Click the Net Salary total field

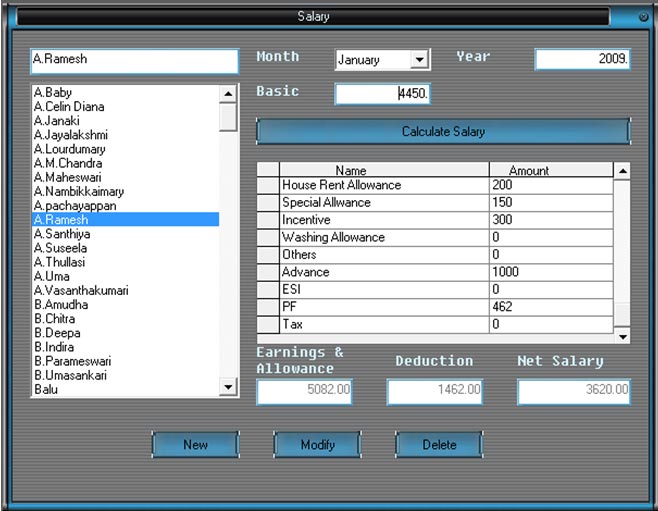(574, 392)
